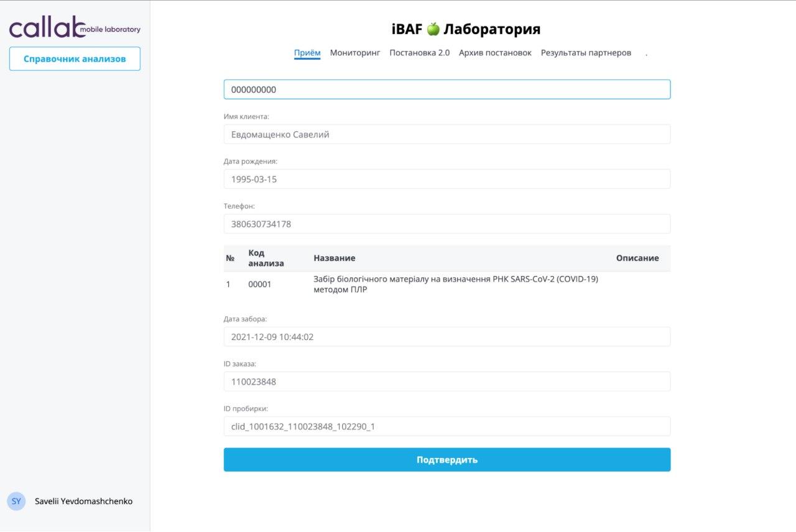Focus the ID пробирки field

(x=447, y=426)
